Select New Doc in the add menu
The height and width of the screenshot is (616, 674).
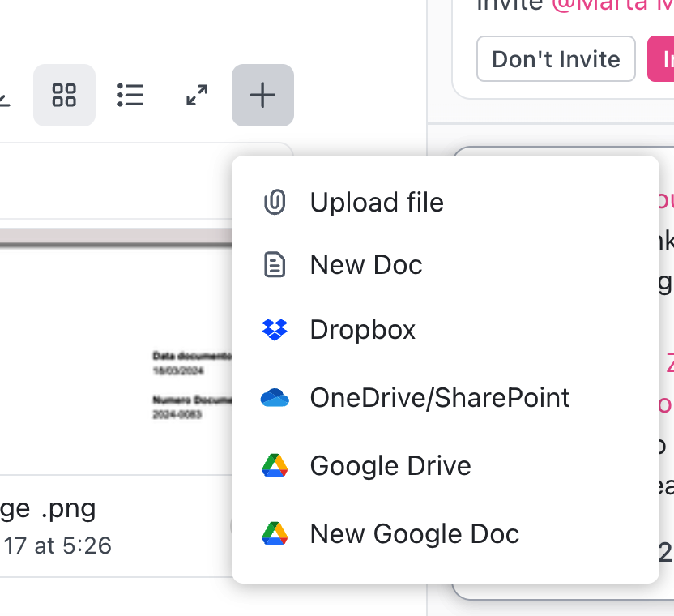coord(366,265)
